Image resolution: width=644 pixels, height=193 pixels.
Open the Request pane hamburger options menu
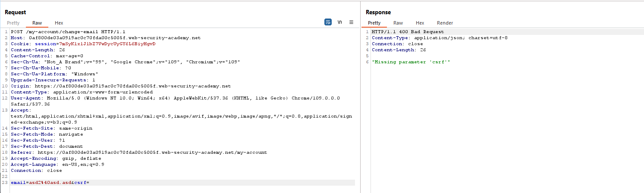(x=351, y=22)
